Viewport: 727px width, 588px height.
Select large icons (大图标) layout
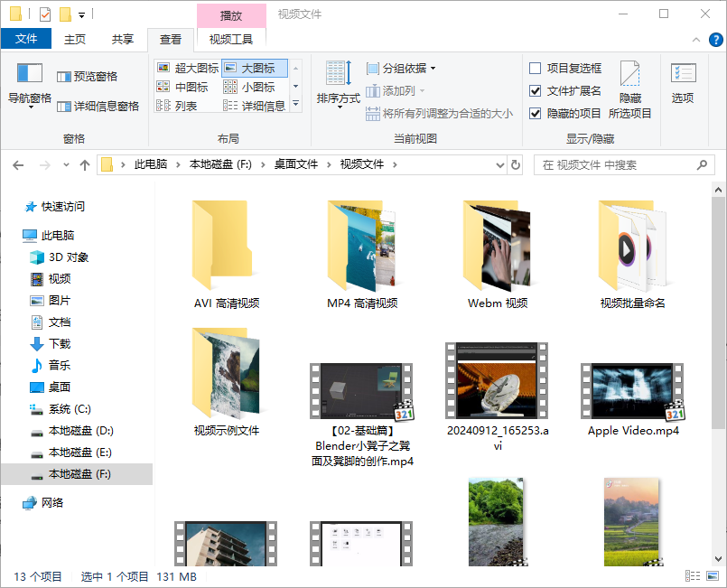(255, 68)
